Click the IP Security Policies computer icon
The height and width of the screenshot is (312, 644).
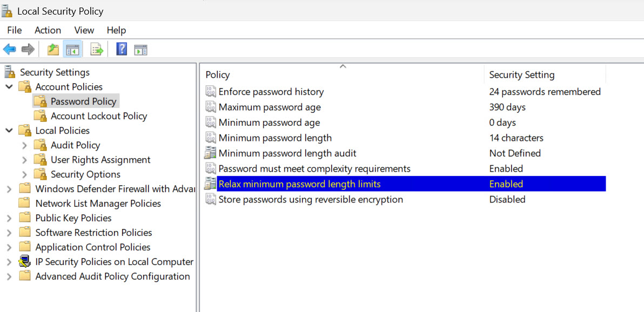pyautogui.click(x=25, y=262)
